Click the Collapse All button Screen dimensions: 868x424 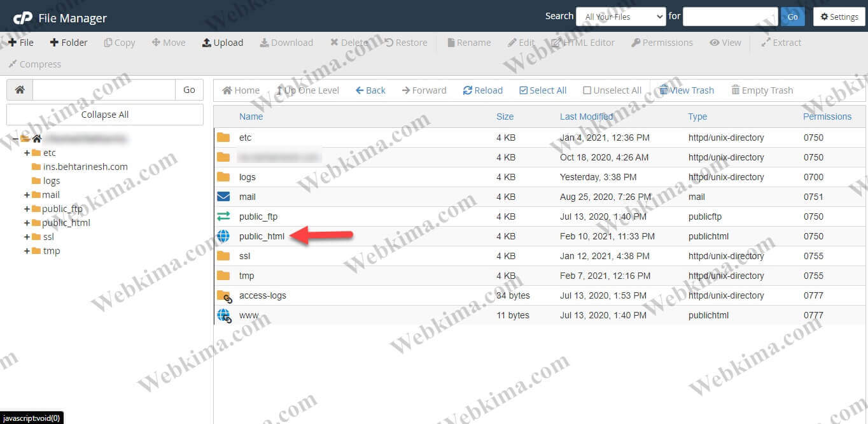point(105,115)
